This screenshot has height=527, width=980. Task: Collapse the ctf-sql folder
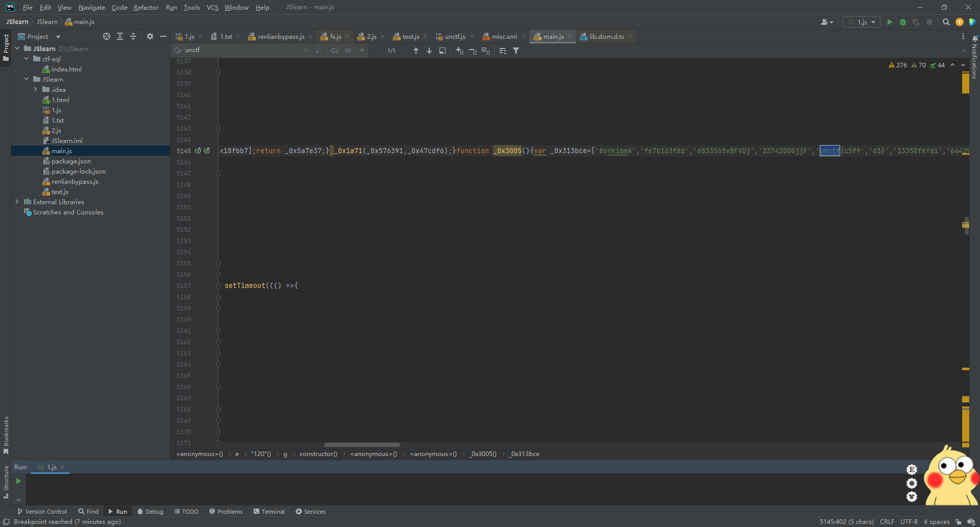27,59
